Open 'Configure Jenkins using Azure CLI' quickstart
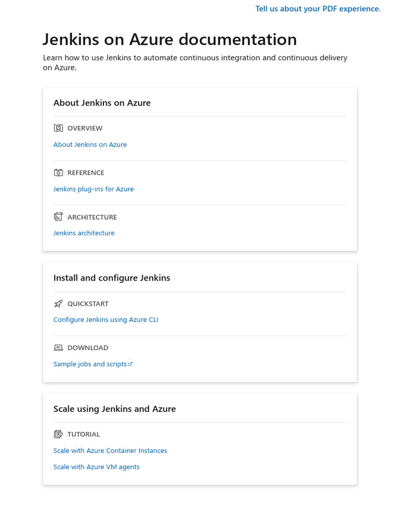Viewport: 399px width, 532px height. 105,320
